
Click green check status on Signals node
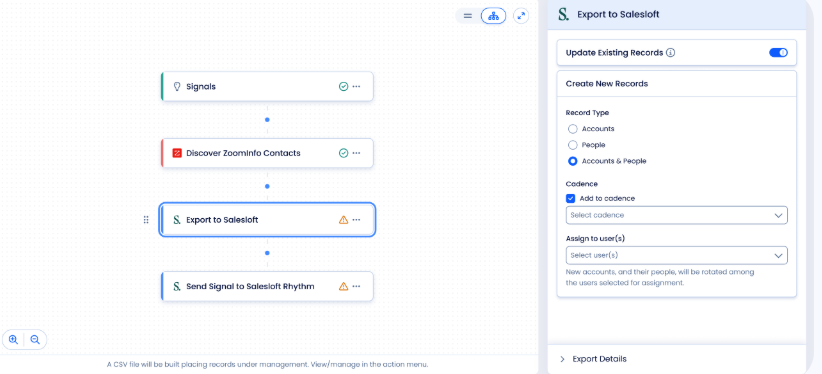coord(343,87)
